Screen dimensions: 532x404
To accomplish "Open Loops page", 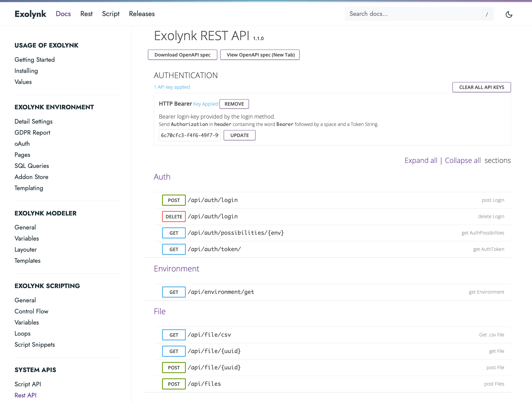I will point(22,333).
